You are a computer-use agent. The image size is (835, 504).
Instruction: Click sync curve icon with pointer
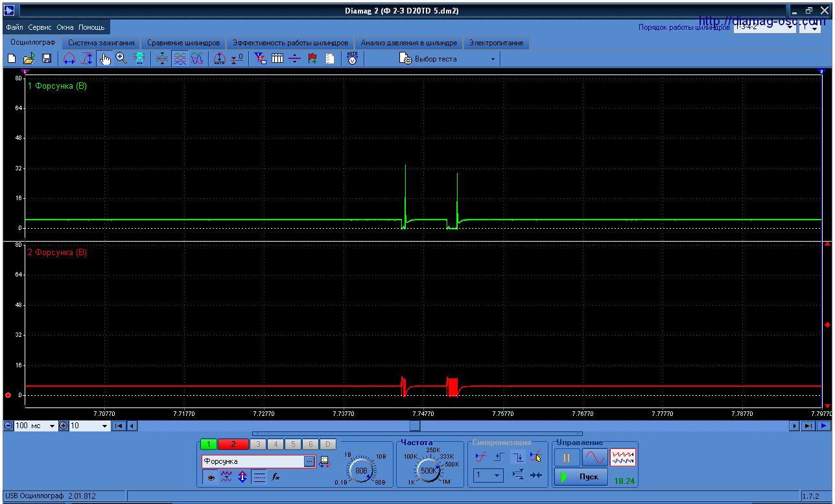click(535, 457)
